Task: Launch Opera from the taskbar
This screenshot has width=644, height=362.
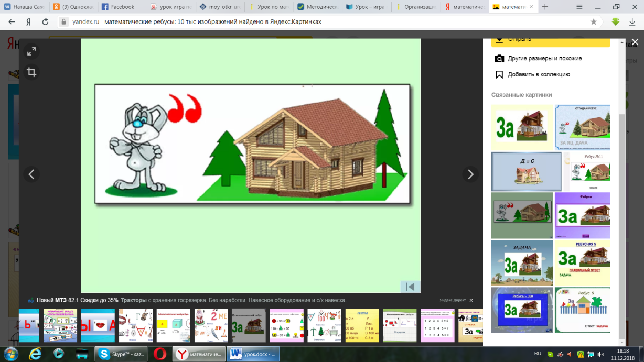Action: [x=160, y=354]
